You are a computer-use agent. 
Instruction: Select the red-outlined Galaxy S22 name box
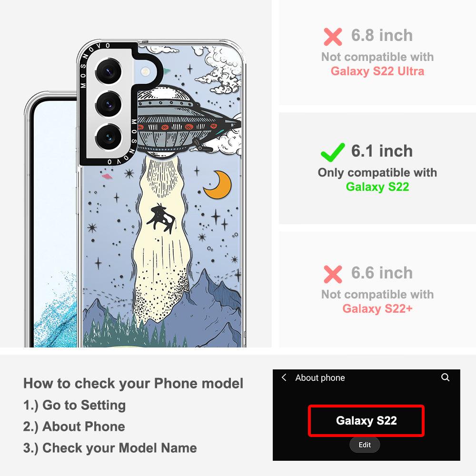pos(366,421)
